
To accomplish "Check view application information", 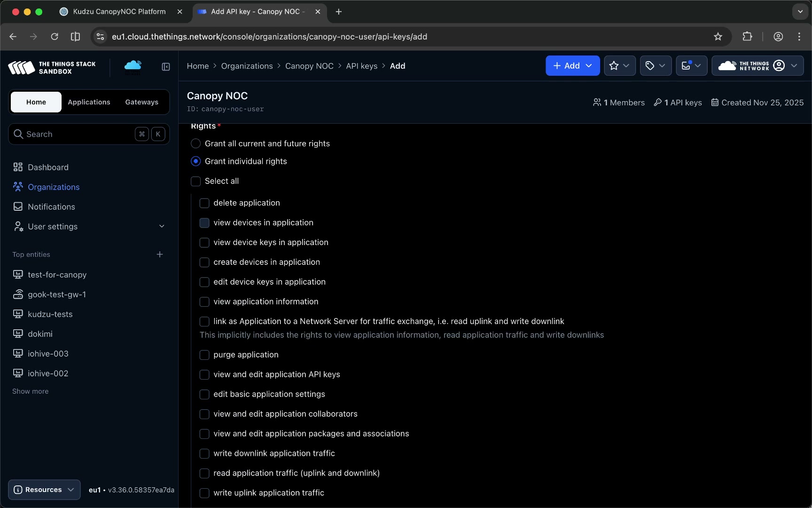I will click(204, 302).
